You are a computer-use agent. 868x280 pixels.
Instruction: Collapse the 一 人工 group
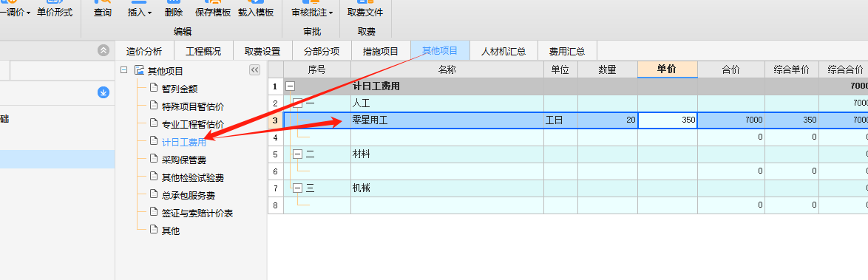(298, 103)
